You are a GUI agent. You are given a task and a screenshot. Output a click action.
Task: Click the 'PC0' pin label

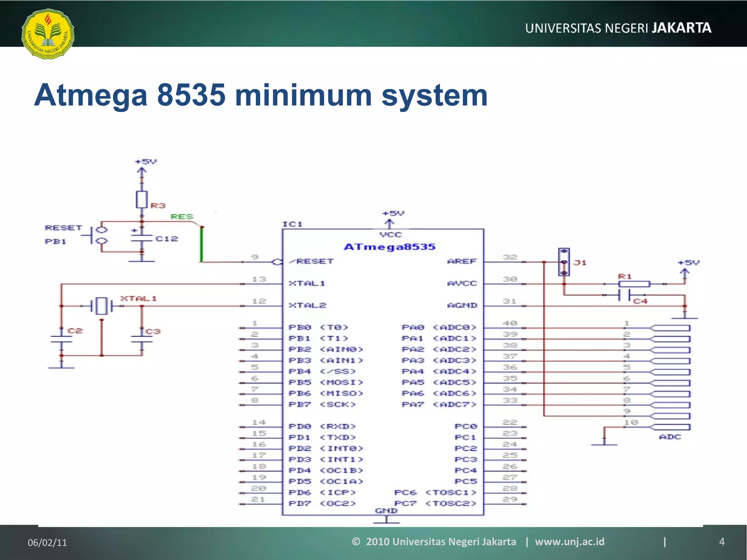pos(466,427)
